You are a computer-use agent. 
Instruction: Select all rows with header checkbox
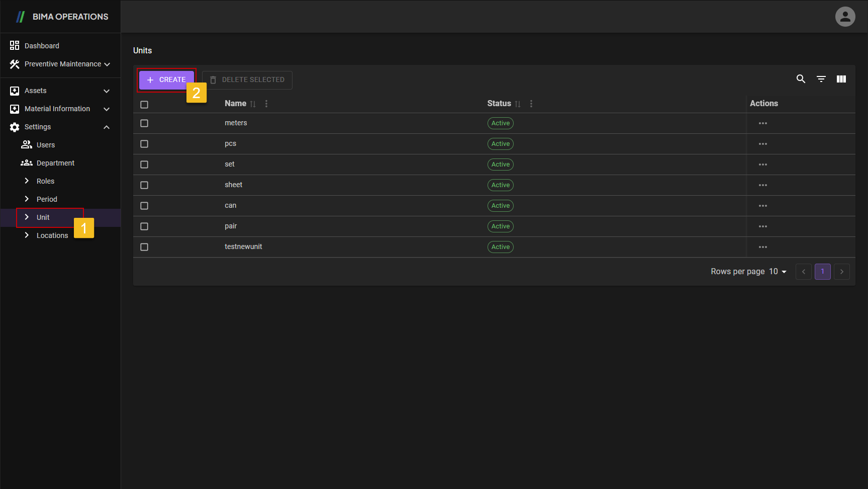click(144, 105)
